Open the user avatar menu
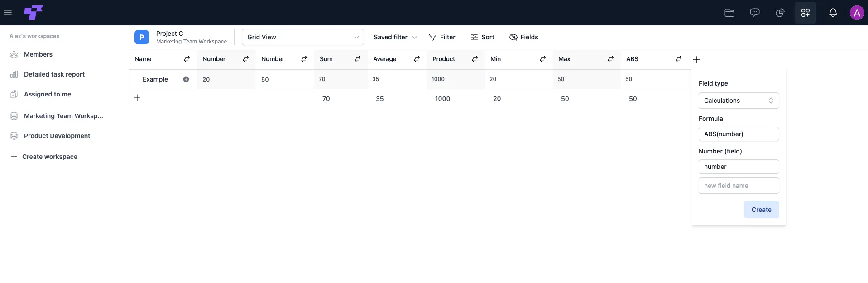The height and width of the screenshot is (283, 868). click(x=857, y=13)
